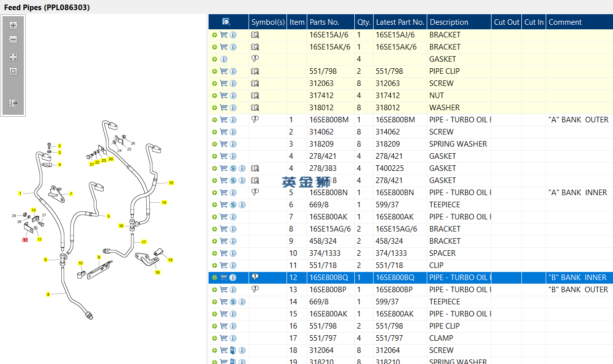Select callout 19 in the diagram
The width and height of the screenshot is (613, 364).
170,260
